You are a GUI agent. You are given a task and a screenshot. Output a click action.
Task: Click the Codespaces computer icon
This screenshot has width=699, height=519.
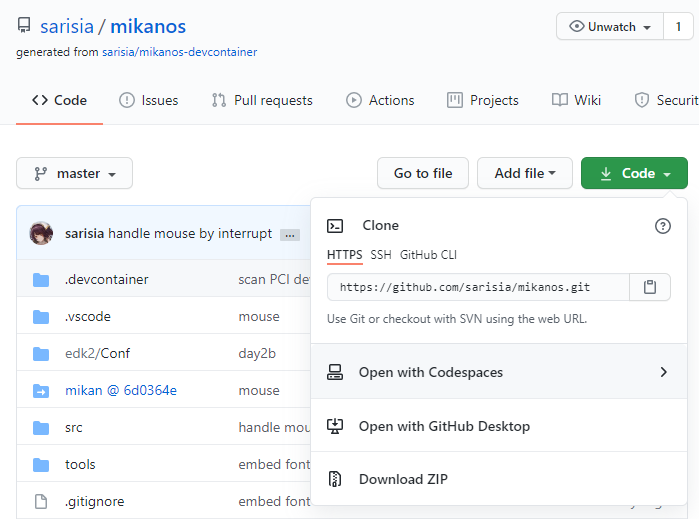(335, 372)
